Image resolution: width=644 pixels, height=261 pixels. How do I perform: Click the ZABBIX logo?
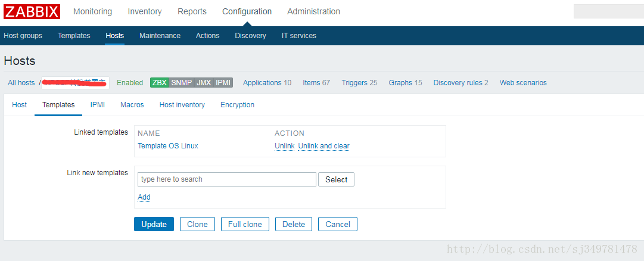click(32, 11)
